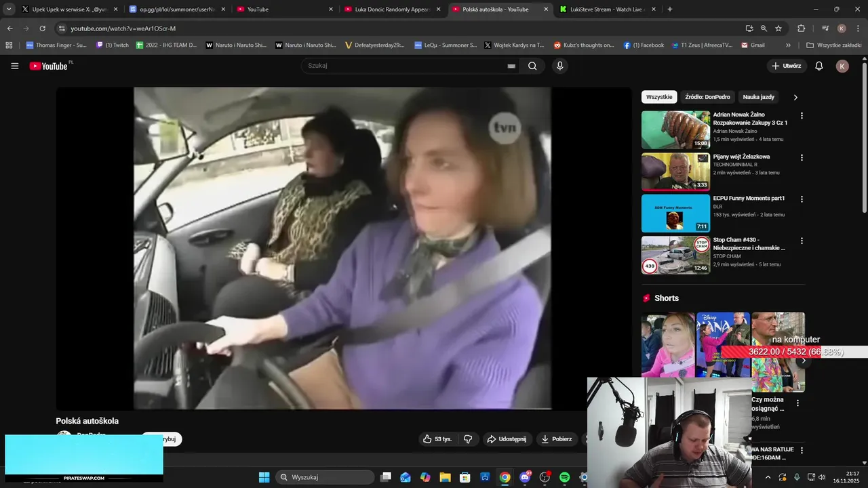The image size is (868, 488).
Task: Start voice search with microphone icon
Action: (559, 66)
